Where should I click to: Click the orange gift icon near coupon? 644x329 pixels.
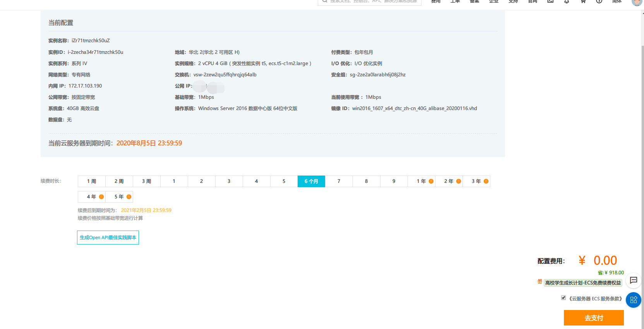click(x=540, y=282)
